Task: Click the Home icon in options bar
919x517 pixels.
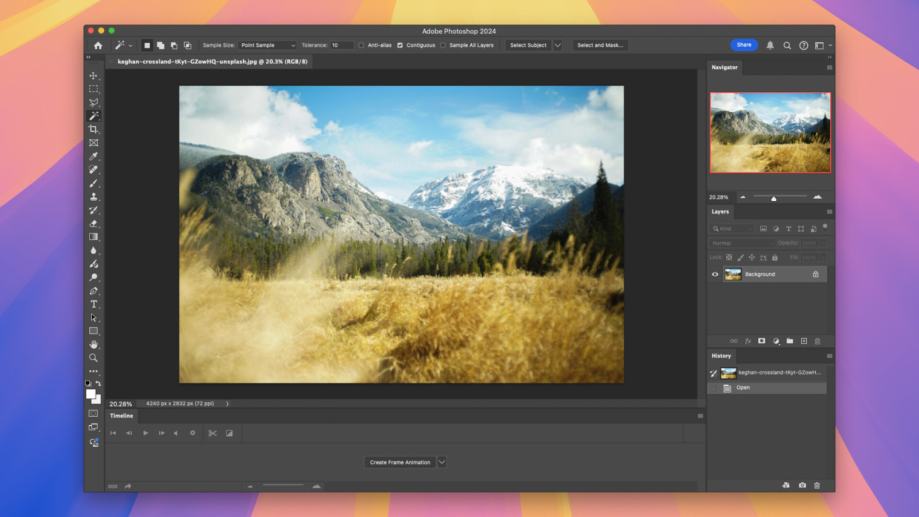Action: (x=98, y=45)
